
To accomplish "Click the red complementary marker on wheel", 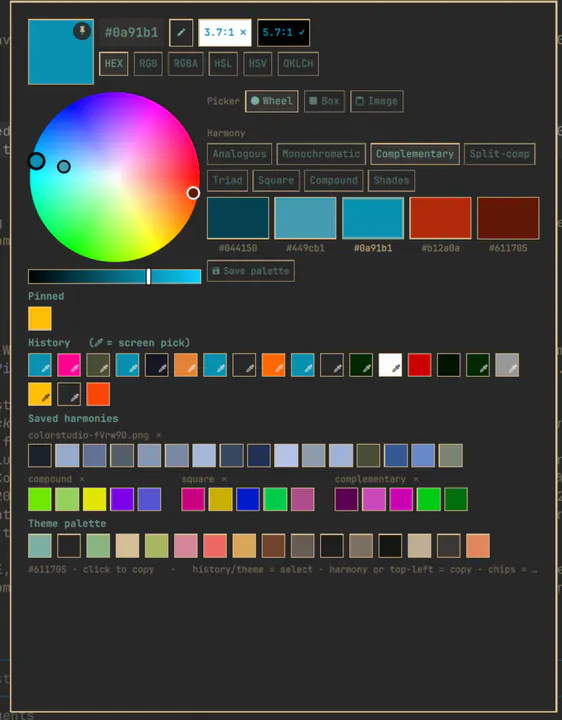I will [x=193, y=193].
